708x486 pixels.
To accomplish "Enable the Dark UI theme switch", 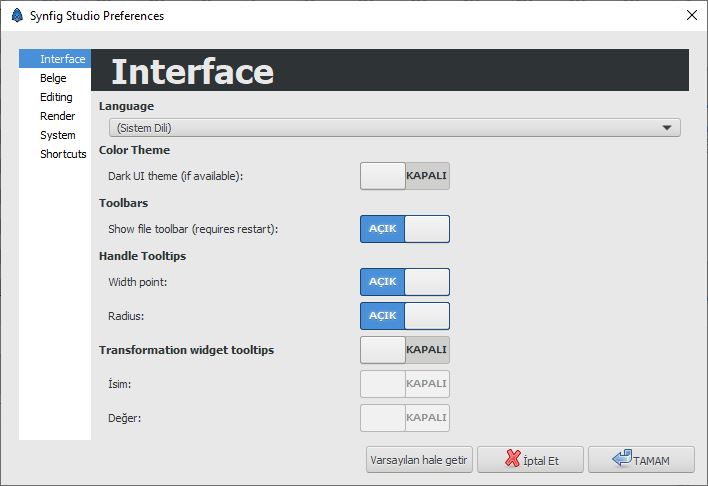I will 405,176.
